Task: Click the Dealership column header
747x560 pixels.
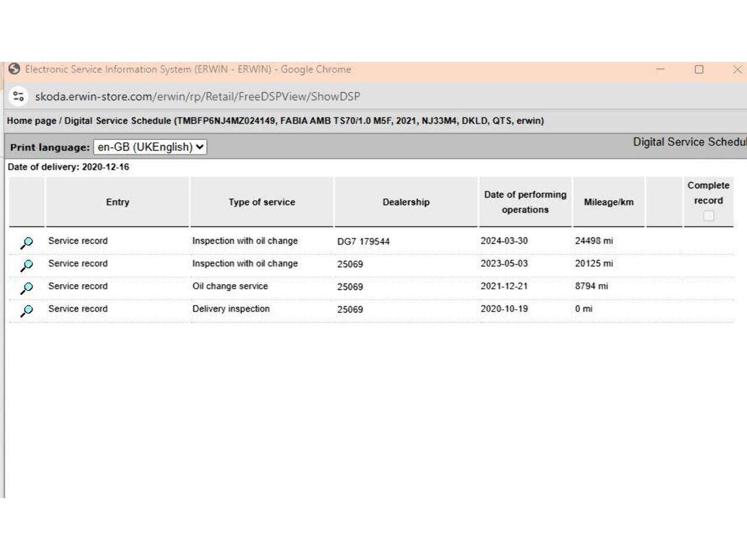Action: pyautogui.click(x=406, y=202)
